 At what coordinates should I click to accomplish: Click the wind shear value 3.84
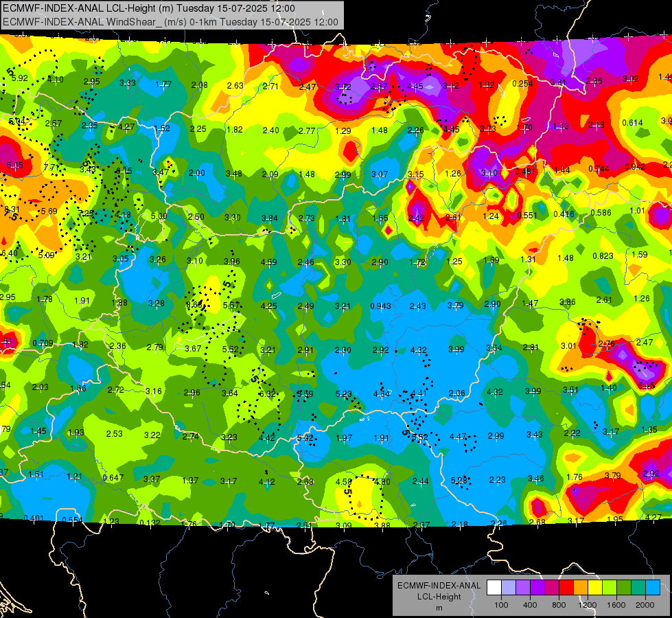click(x=270, y=218)
